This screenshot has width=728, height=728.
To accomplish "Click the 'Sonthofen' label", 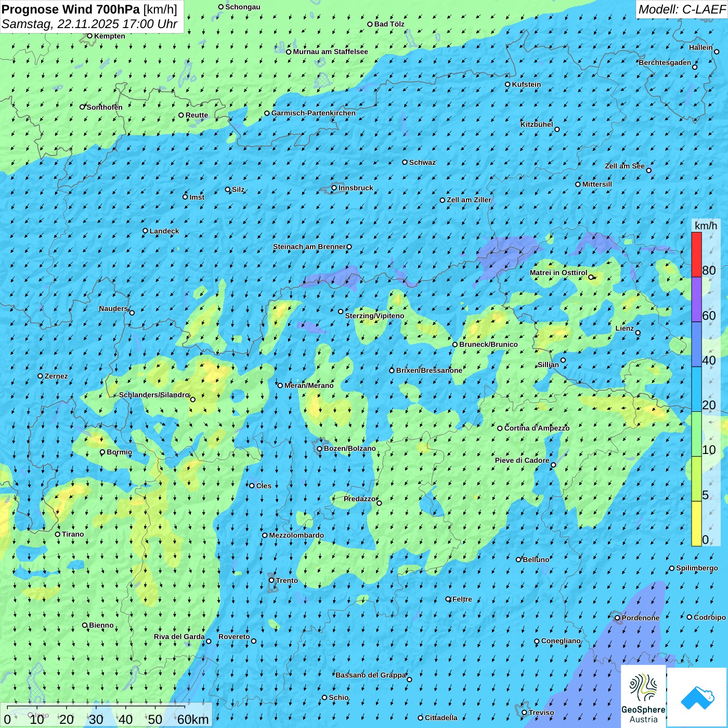I will point(105,107).
